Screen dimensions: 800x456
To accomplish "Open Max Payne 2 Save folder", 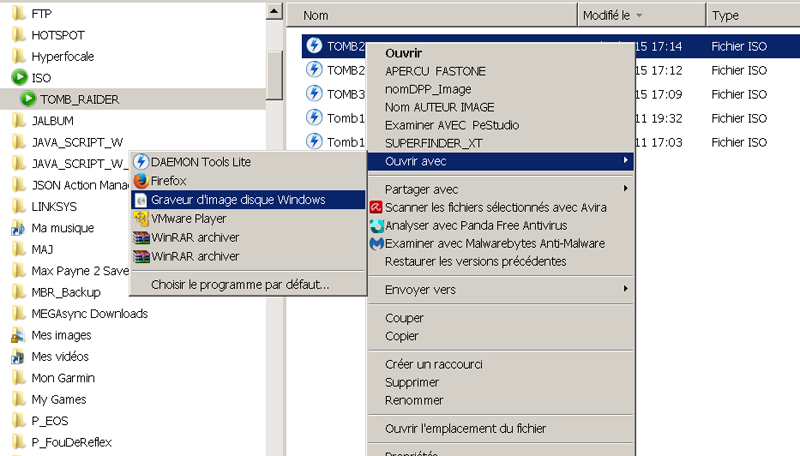I will (80, 271).
